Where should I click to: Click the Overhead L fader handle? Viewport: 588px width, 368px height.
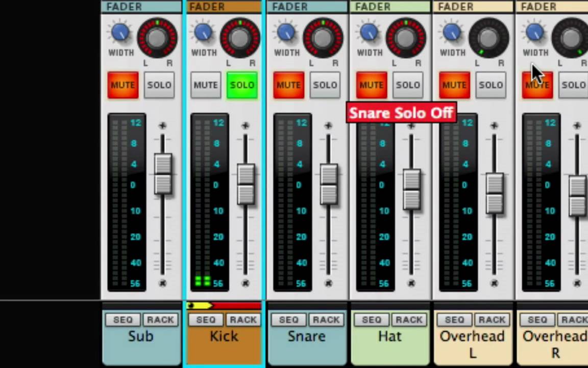click(495, 193)
